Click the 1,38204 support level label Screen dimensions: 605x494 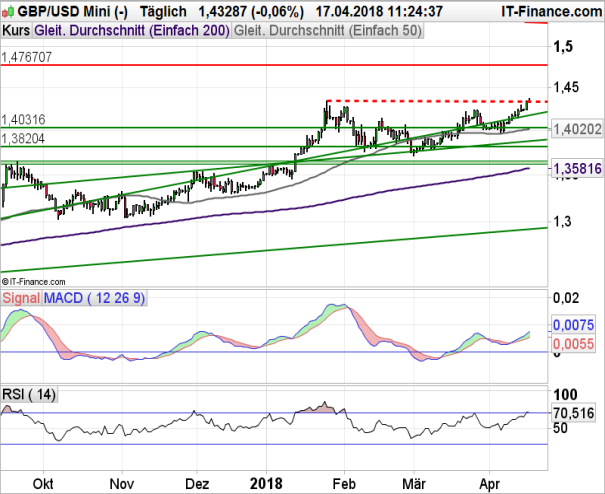(x=23, y=139)
